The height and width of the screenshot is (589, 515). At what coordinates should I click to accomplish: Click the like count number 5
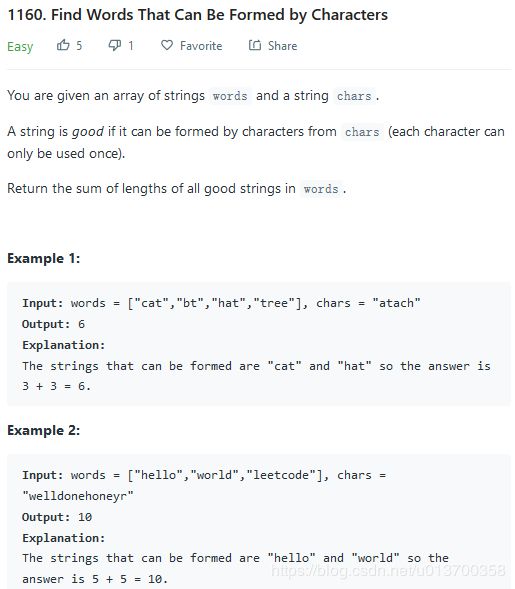79,46
